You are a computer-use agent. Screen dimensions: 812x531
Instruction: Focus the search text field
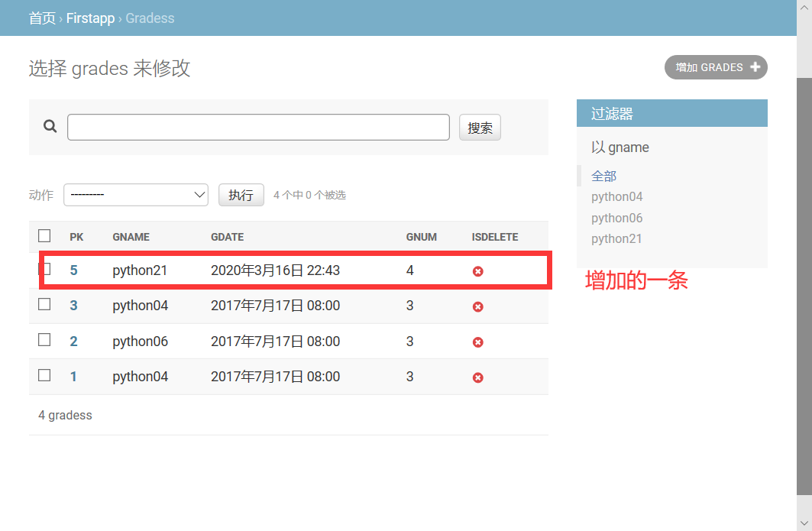258,128
